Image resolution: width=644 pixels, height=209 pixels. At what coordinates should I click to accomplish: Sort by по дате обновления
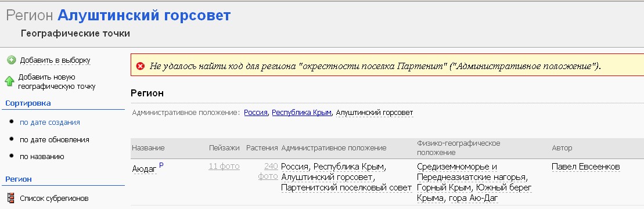tap(54, 139)
